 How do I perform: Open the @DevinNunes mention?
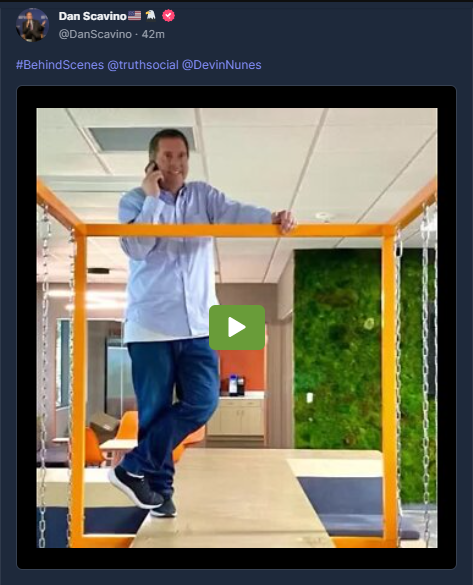(222, 65)
